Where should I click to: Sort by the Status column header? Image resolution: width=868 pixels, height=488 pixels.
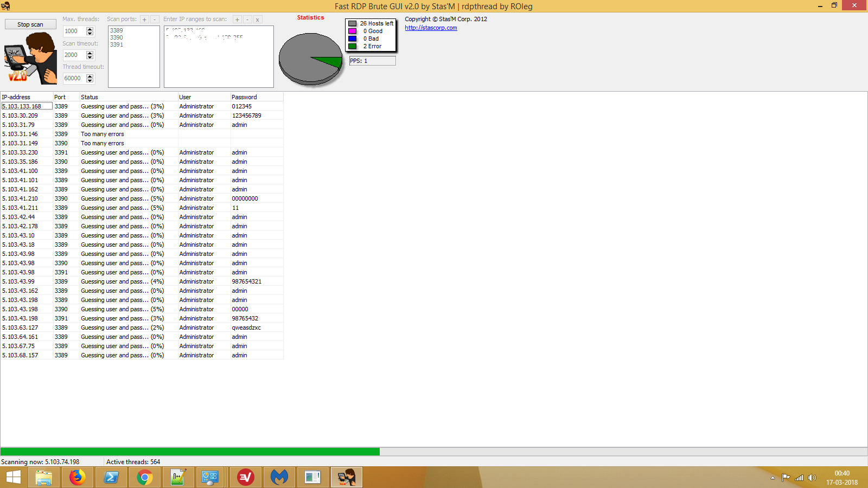pyautogui.click(x=129, y=97)
